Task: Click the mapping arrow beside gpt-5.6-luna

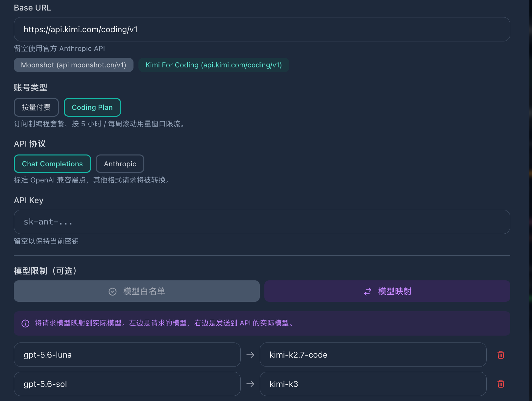Action: coord(250,355)
